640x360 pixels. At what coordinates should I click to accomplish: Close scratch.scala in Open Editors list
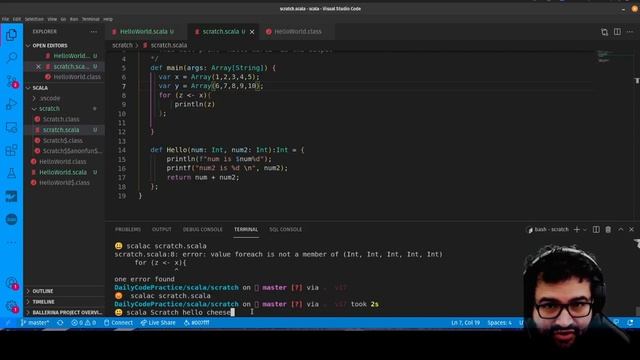[38, 66]
